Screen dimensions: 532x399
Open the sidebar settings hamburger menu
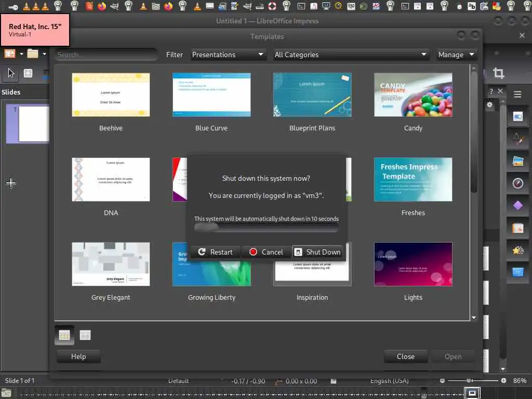(517, 95)
